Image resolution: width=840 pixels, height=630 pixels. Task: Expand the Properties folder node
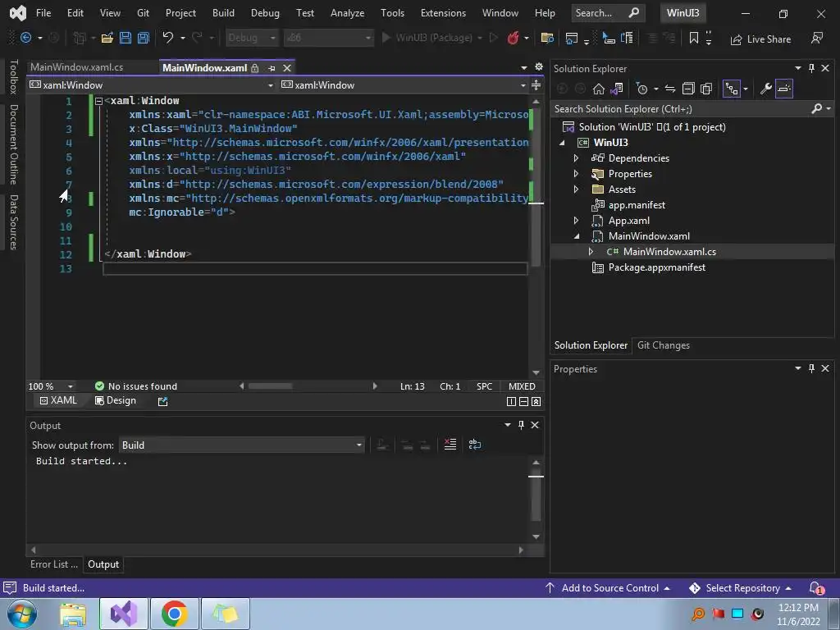[x=576, y=174]
